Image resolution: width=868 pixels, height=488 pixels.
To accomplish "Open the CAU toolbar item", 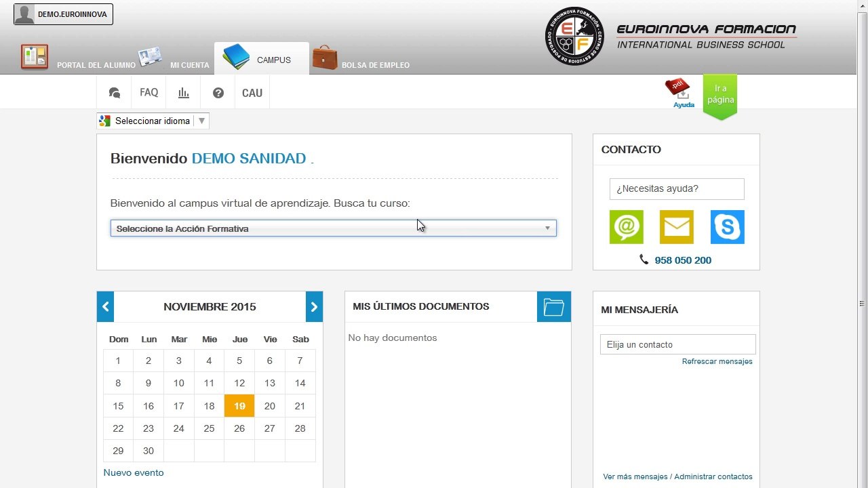I will click(x=252, y=93).
